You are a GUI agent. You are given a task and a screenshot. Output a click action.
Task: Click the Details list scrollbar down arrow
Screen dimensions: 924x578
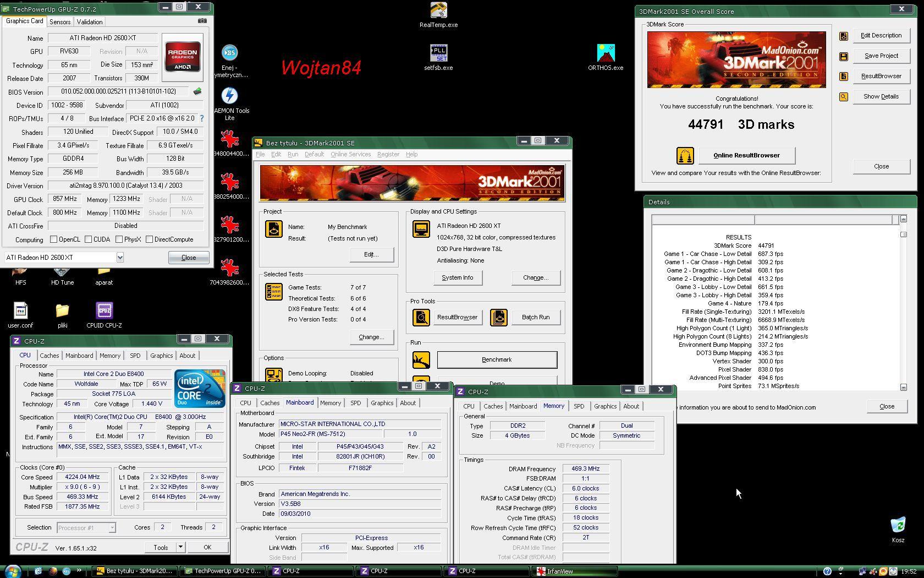coord(903,388)
